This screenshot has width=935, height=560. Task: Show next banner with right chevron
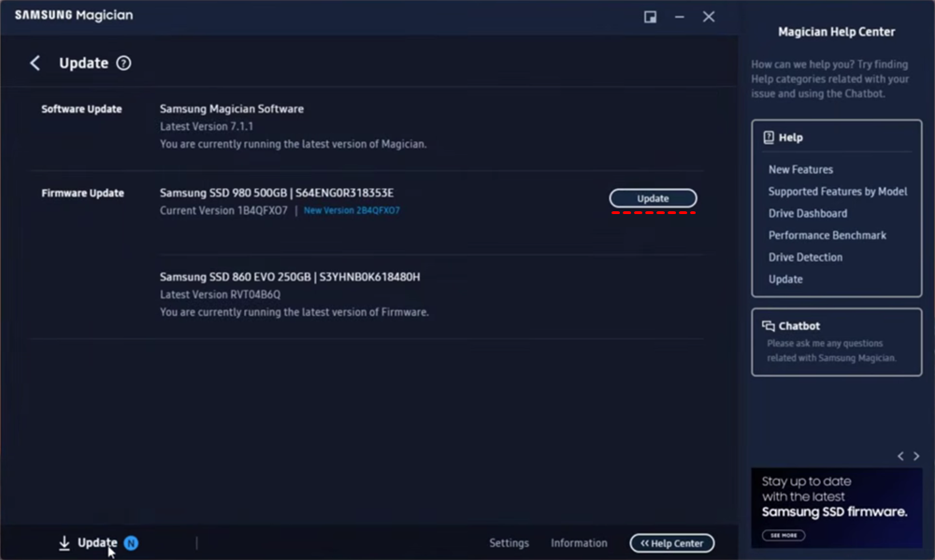tap(916, 456)
